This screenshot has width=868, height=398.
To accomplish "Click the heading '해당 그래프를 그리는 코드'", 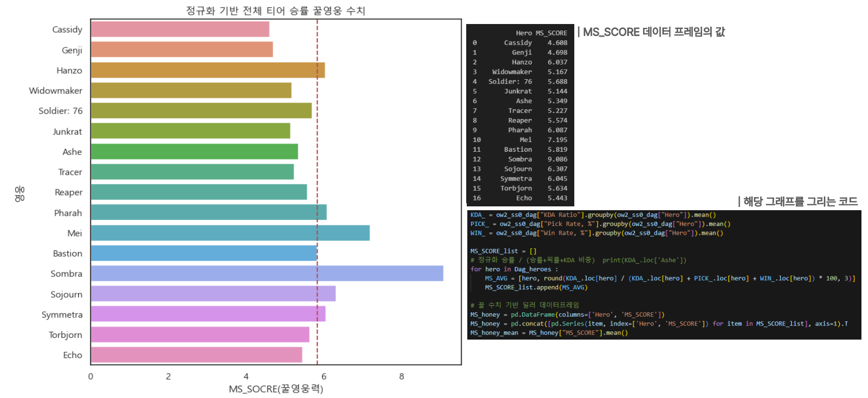I will [x=800, y=201].
